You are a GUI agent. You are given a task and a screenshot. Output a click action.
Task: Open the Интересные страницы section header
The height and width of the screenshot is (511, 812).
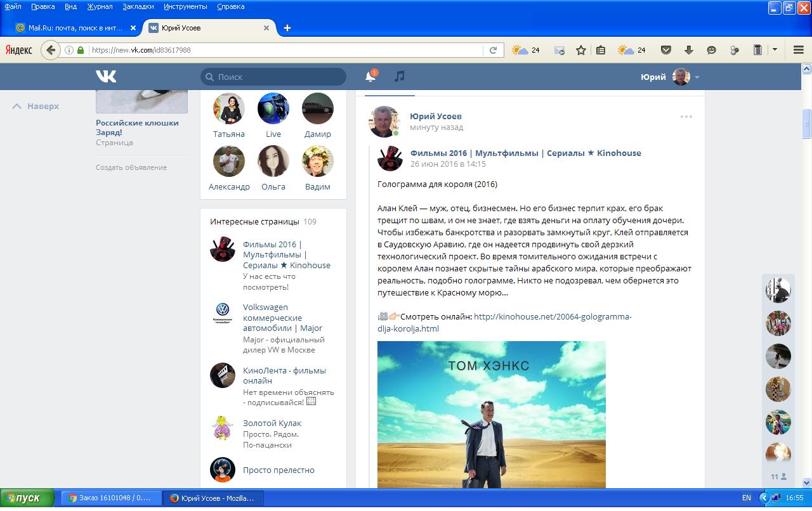(x=263, y=221)
